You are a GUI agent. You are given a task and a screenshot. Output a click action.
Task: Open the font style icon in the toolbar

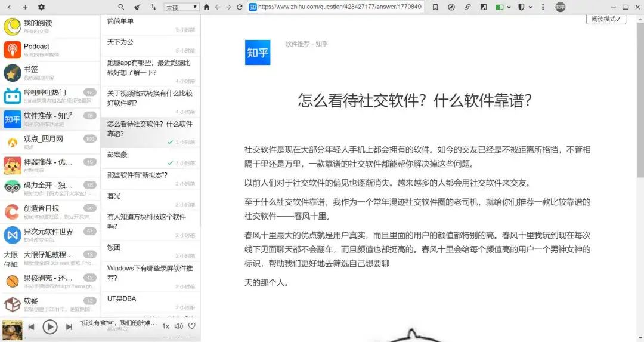point(484,7)
